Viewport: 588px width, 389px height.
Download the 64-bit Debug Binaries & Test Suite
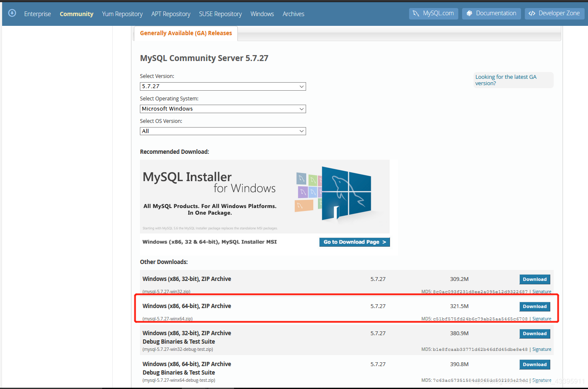pos(535,364)
